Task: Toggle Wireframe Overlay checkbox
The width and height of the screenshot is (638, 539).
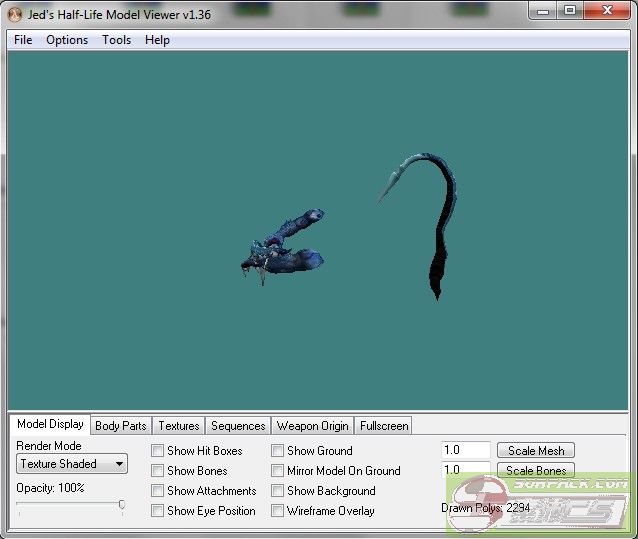Action: pyautogui.click(x=277, y=511)
